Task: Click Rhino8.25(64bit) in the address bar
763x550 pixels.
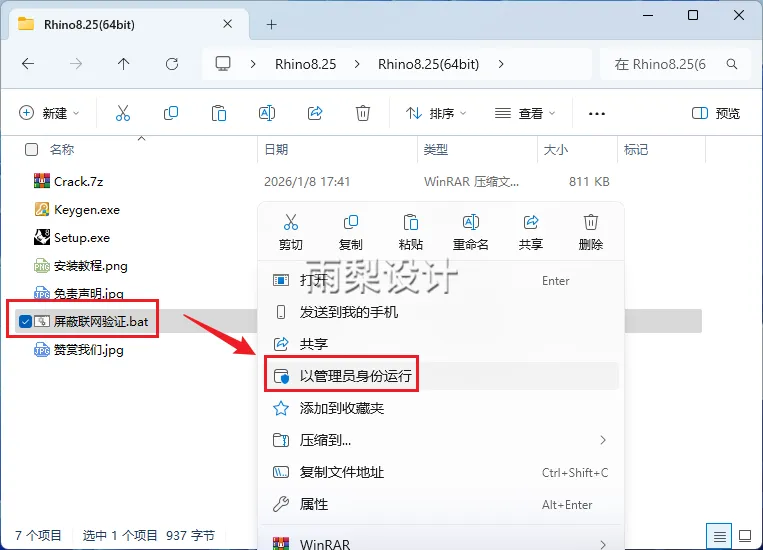Action: 429,64
